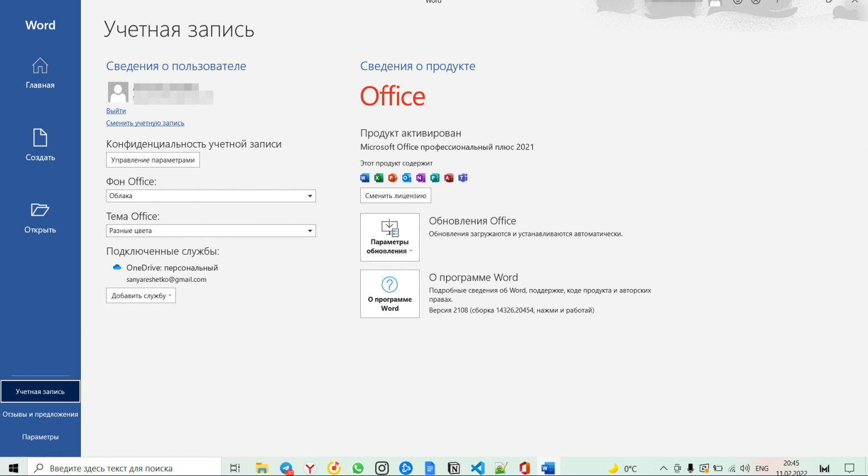Open the Тема Office dropdown

click(x=211, y=231)
